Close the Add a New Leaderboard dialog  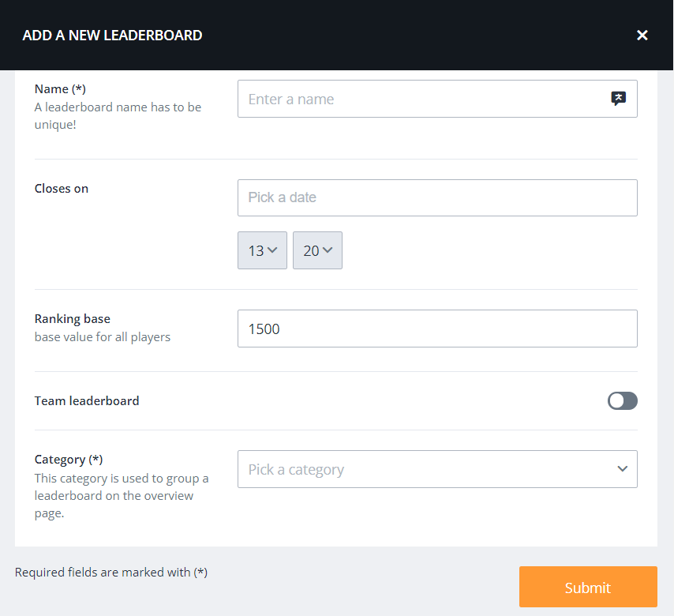(642, 36)
